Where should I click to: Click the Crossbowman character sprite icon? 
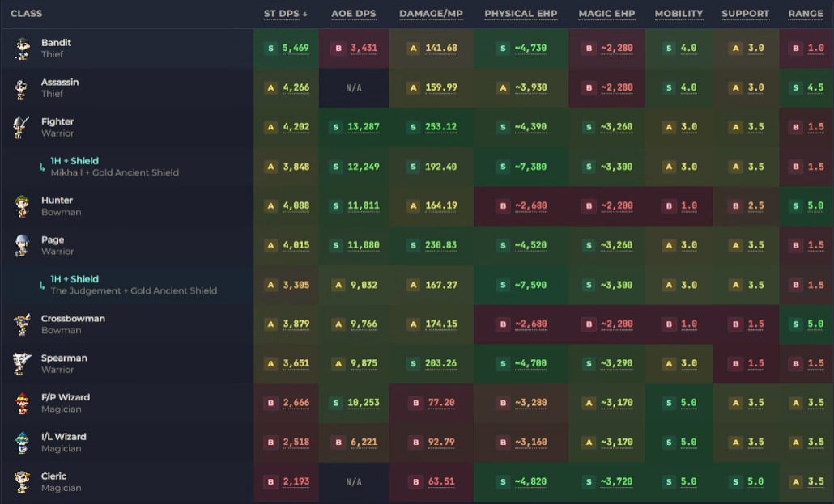pos(22,324)
